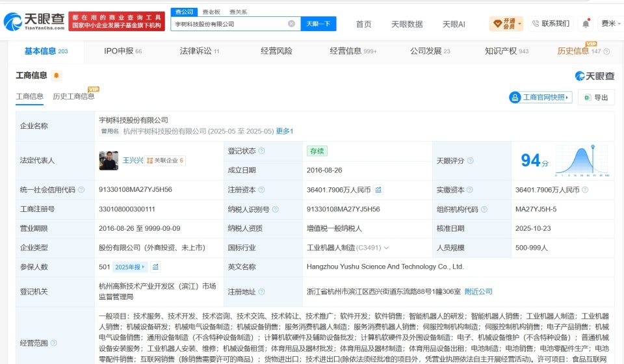
Task: Clear the search box with the X icon
Action: 291,24
